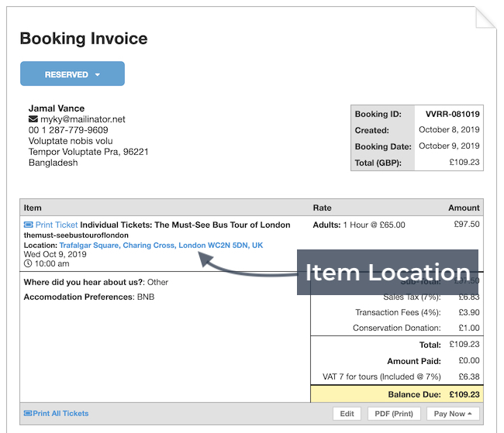Select the Total (GBP) value in summary box
Viewport: 504px width, 433px height.
click(464, 162)
